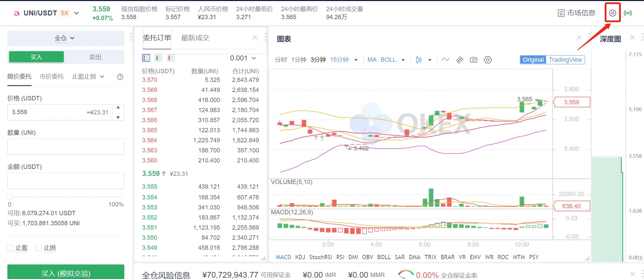Switch sub-indicator to OBV

[x=368, y=257]
